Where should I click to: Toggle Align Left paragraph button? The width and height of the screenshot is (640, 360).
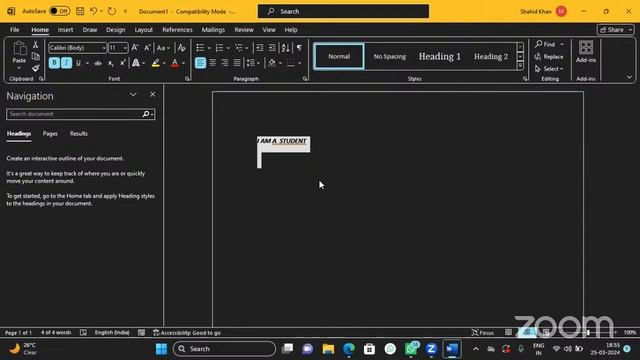click(200, 63)
